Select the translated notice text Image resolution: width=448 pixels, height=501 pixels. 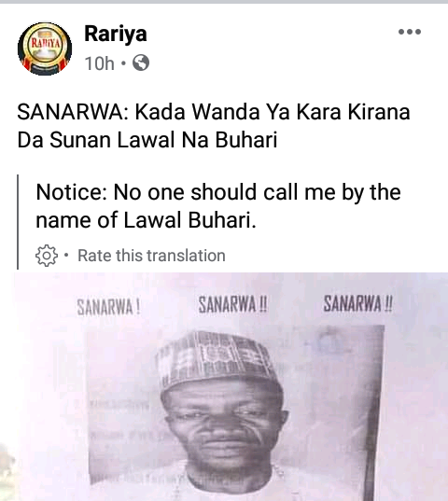tap(218, 206)
